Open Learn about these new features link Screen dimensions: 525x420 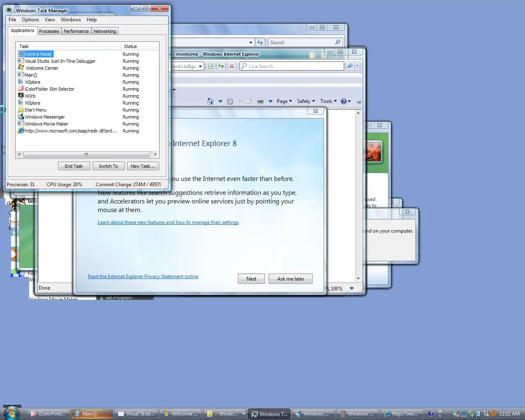(x=168, y=222)
